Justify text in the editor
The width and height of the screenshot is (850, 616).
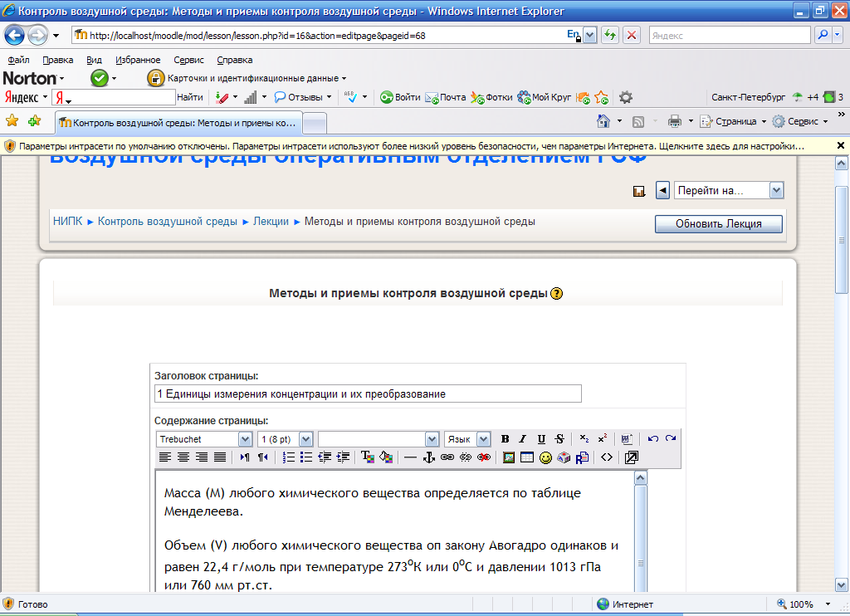point(219,457)
